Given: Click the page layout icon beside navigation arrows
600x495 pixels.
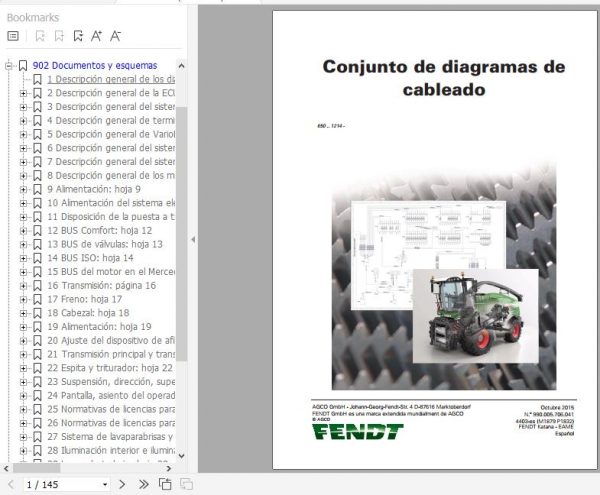Looking at the screenshot, I should pyautogui.click(x=165, y=484).
